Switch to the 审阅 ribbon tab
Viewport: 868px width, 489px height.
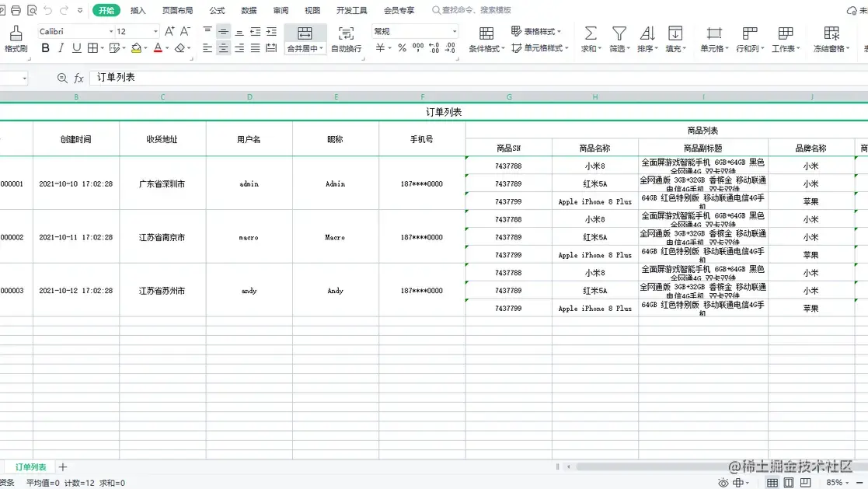tap(281, 10)
